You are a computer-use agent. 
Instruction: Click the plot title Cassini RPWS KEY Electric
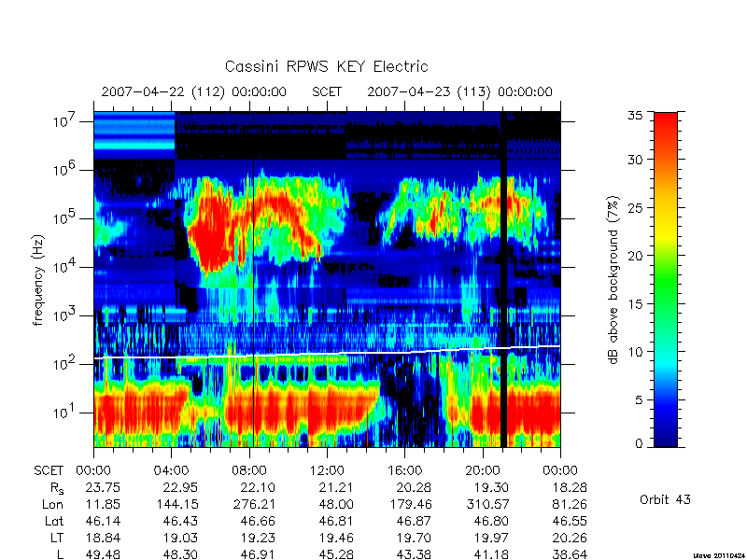(326, 66)
